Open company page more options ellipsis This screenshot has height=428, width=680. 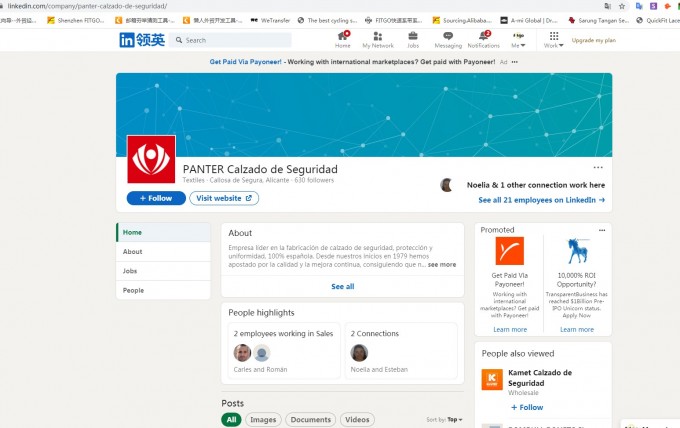pos(598,167)
